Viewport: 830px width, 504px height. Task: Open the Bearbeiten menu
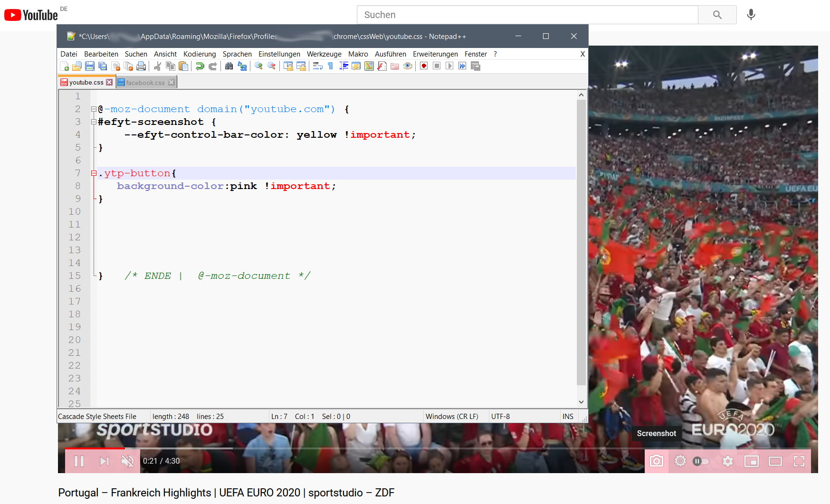point(101,54)
